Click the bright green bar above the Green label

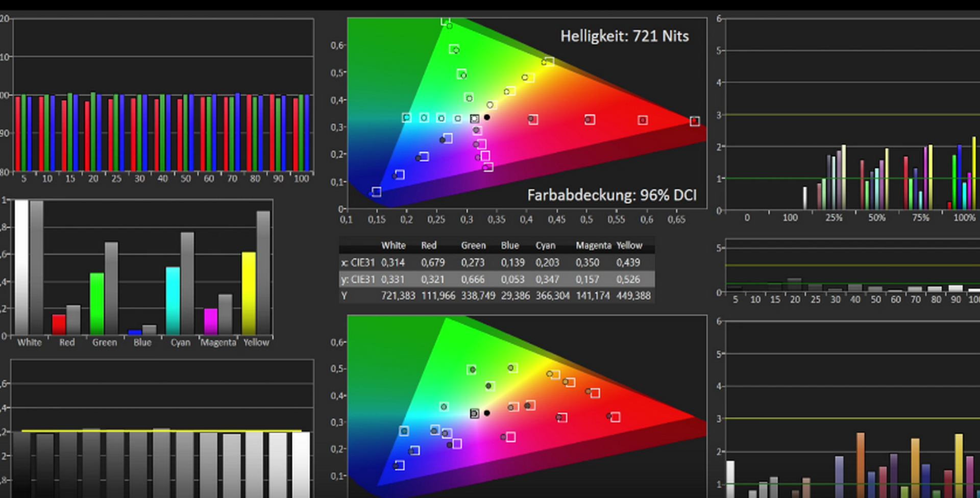(x=97, y=303)
